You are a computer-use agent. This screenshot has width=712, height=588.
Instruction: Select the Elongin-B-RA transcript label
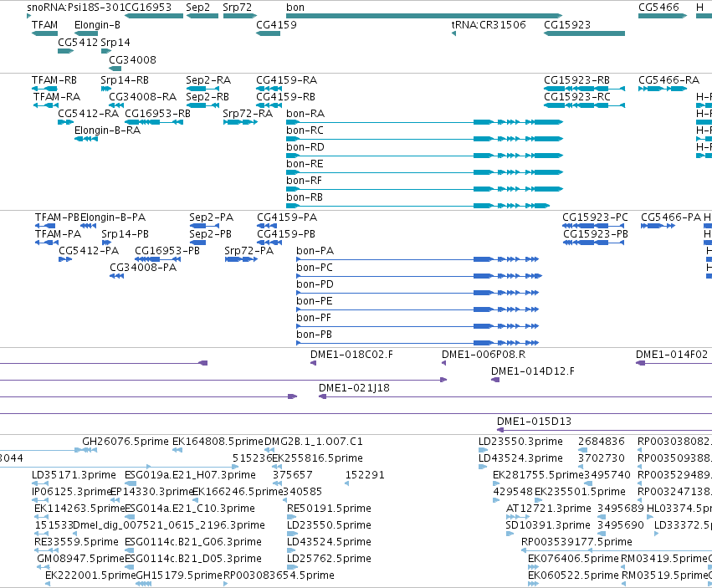click(107, 130)
